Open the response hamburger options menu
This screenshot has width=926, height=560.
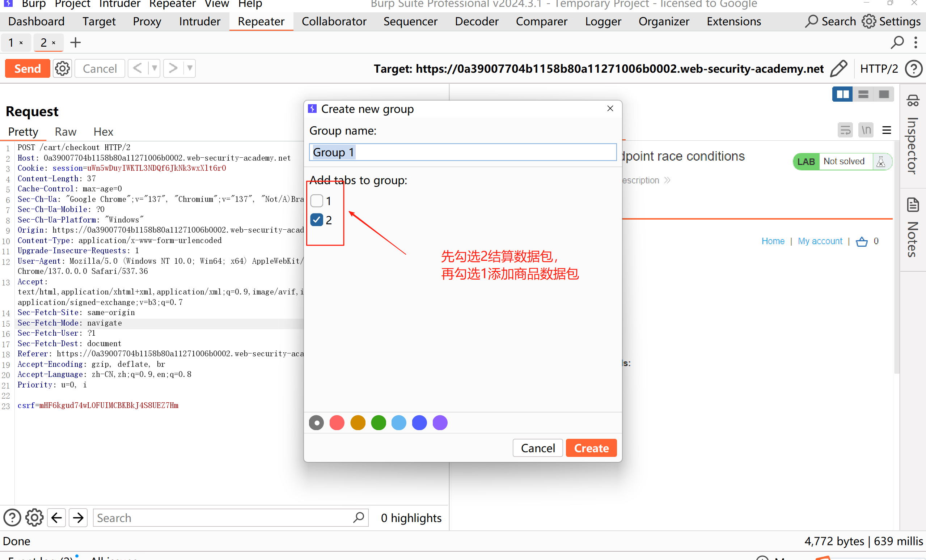pyautogui.click(x=887, y=130)
